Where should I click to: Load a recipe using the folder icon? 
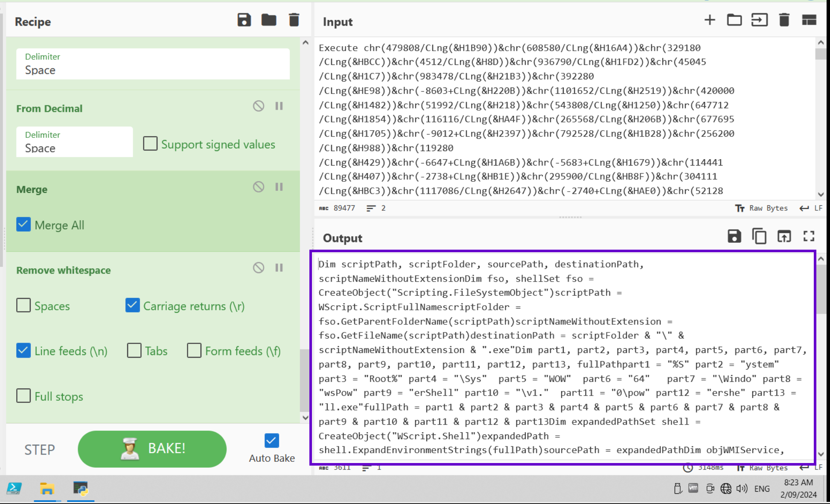tap(269, 20)
